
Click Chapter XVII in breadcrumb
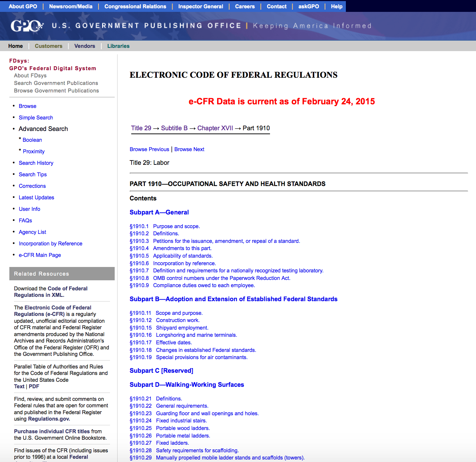[215, 128]
